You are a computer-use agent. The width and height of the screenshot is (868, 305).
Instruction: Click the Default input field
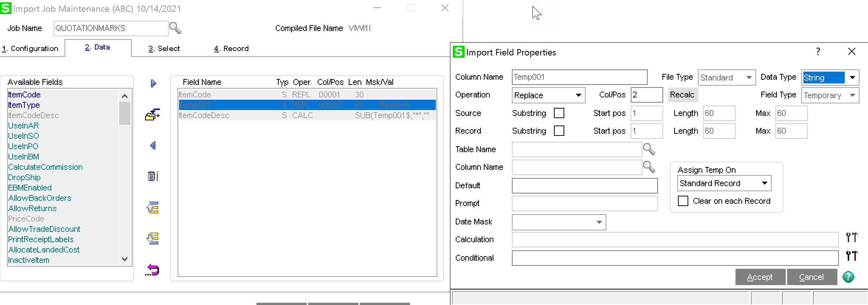click(585, 185)
